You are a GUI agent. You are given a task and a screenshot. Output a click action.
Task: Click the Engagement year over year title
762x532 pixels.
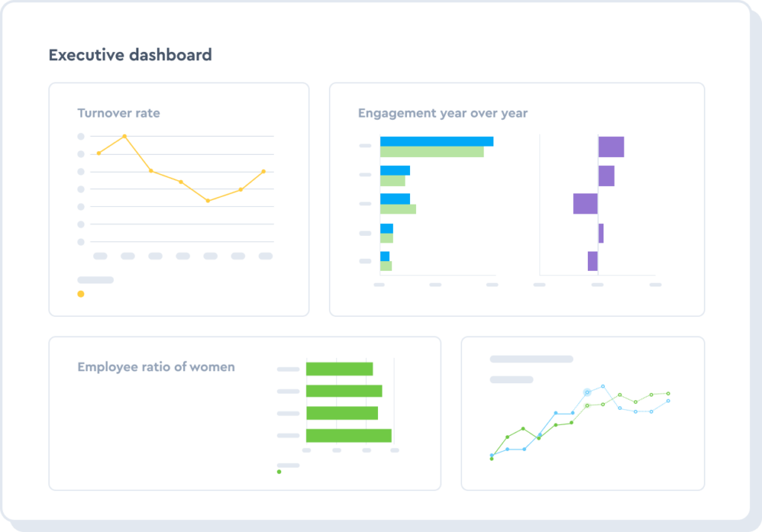pyautogui.click(x=443, y=113)
